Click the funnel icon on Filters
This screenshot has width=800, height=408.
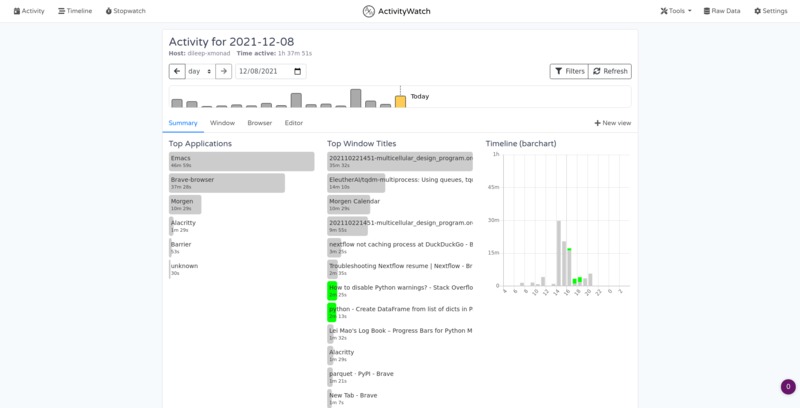tap(559, 71)
